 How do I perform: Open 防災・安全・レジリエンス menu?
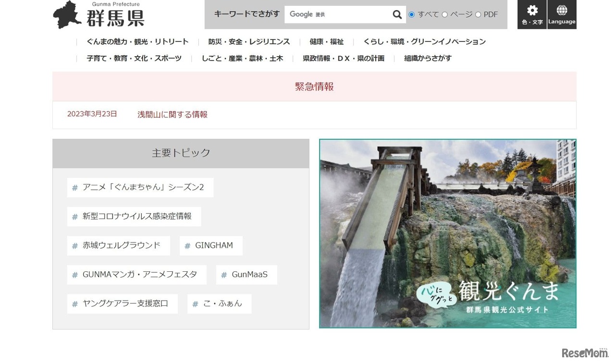coord(249,42)
